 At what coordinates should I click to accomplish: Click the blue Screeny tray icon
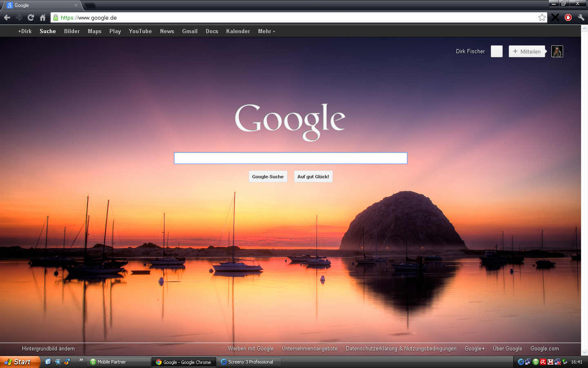pos(521,362)
